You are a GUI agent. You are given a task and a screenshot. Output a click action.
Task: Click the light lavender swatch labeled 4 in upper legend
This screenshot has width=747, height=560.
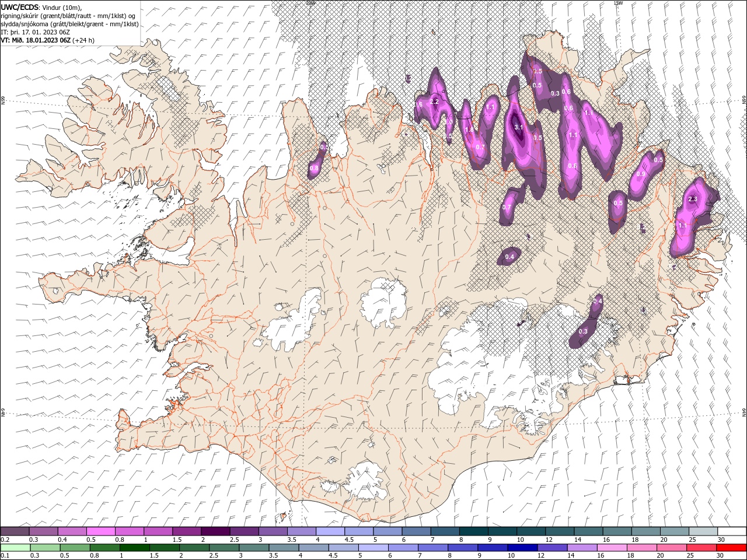click(x=330, y=531)
